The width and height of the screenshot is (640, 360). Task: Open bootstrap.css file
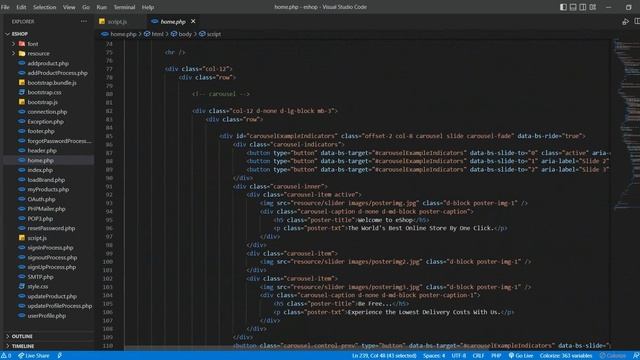[44, 93]
